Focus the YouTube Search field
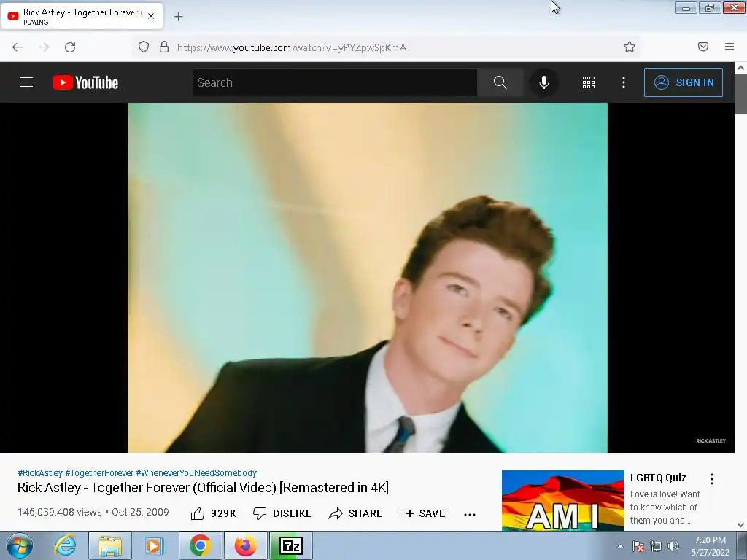 [x=334, y=82]
